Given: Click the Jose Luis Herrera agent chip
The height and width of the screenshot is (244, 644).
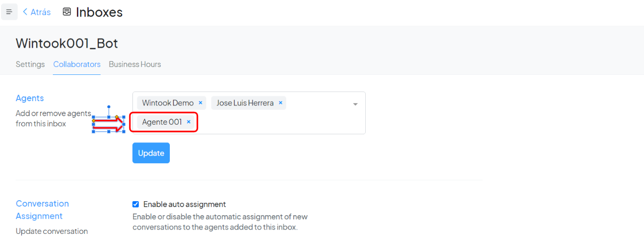Looking at the screenshot, I should tap(245, 103).
